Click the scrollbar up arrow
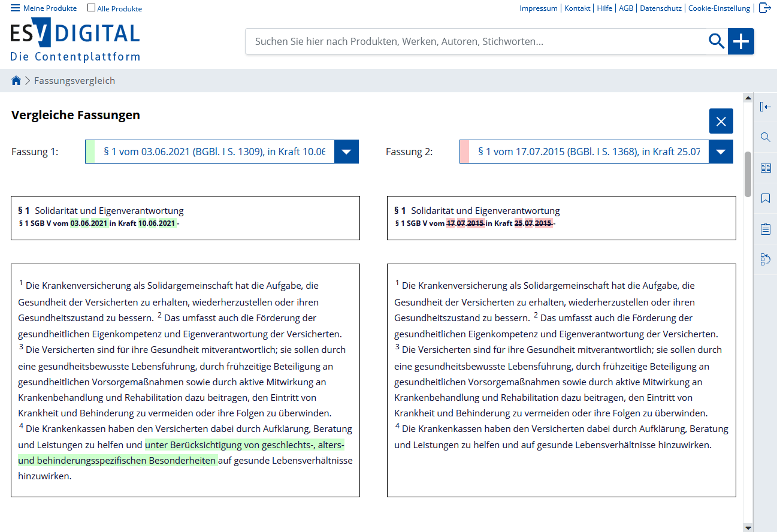Viewport: 777px width, 532px height. (748, 97)
